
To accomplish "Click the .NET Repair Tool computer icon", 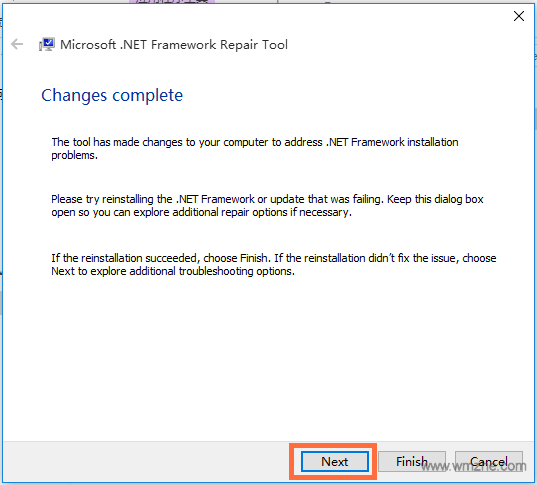I will pyautogui.click(x=47, y=44).
